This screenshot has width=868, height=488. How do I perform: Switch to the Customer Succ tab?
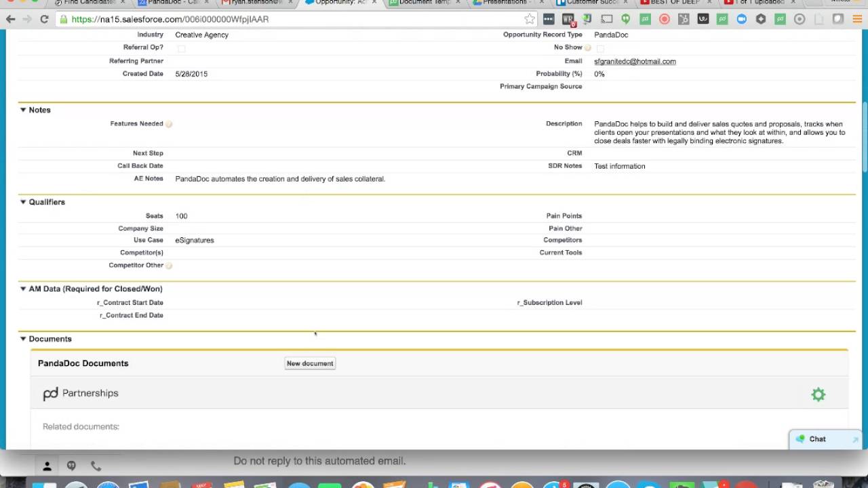(591, 3)
